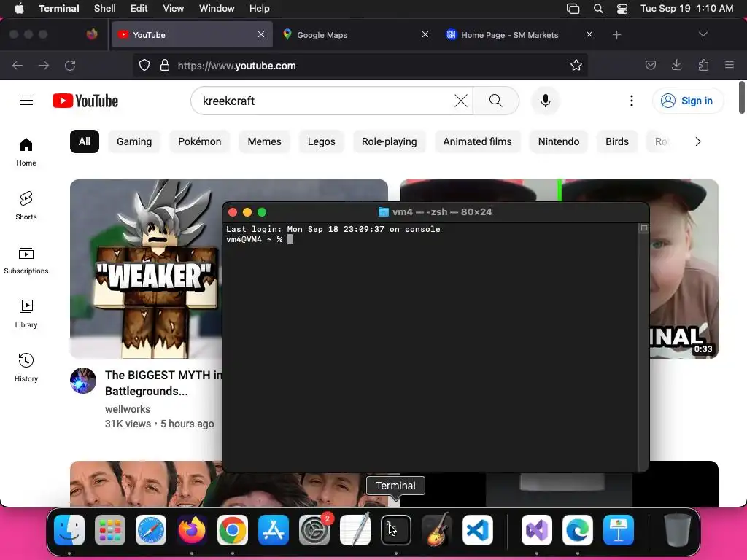Search with your voice microphone button

point(546,101)
